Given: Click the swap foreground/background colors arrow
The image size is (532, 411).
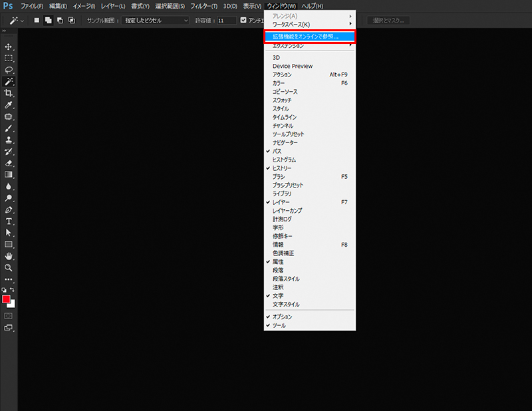Looking at the screenshot, I should click(x=12, y=290).
